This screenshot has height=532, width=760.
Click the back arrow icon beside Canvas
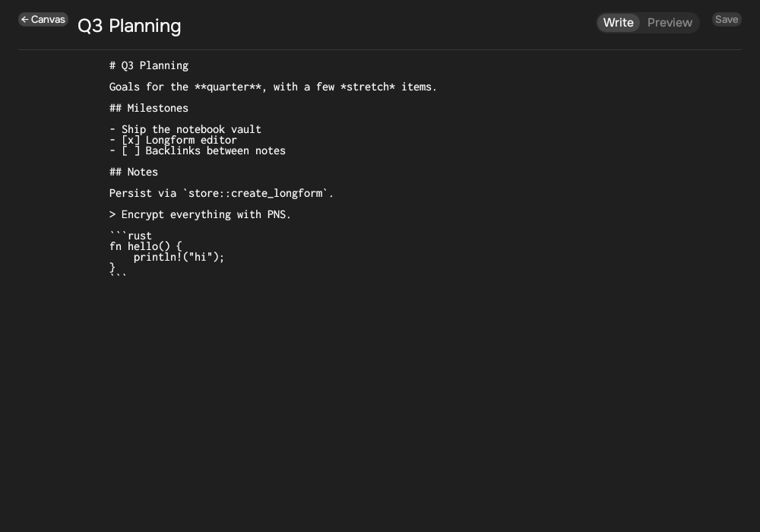coord(25,20)
